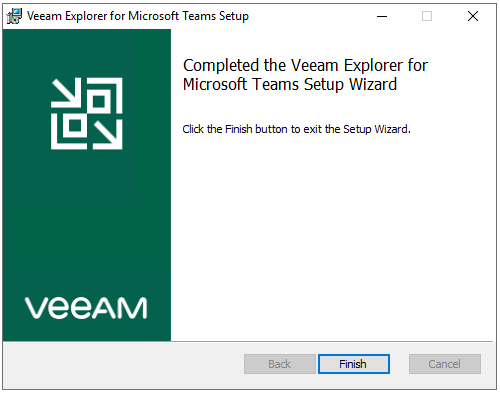Click the grayed-out Cancel button
This screenshot has height=393, width=500.
(445, 364)
